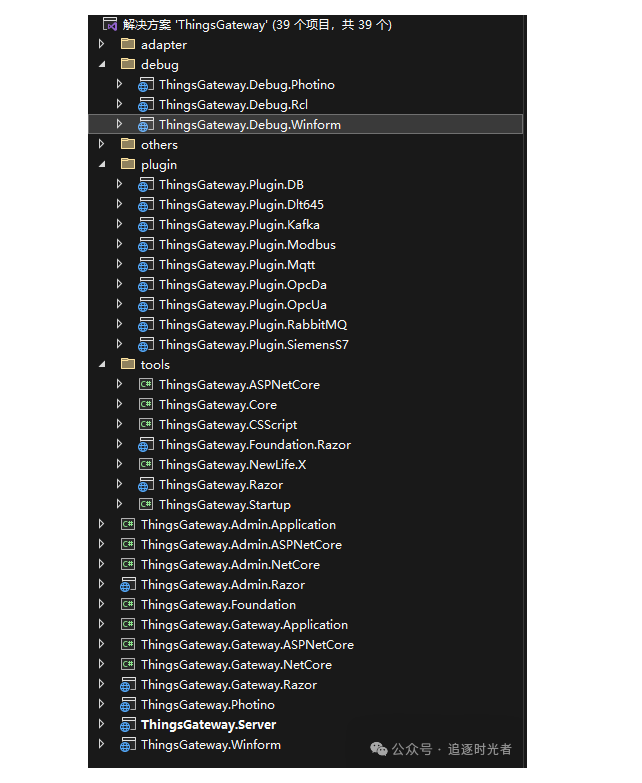Expand the ThingsGateway.Photino project node

101,704
